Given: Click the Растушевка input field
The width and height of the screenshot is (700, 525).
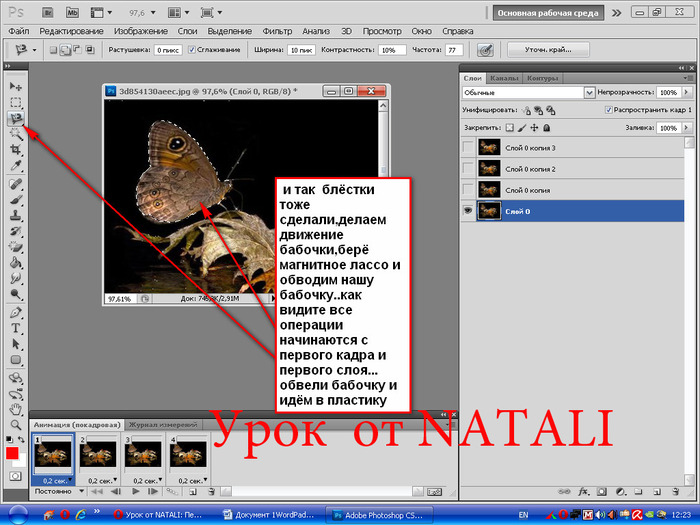Looking at the screenshot, I should pos(168,50).
